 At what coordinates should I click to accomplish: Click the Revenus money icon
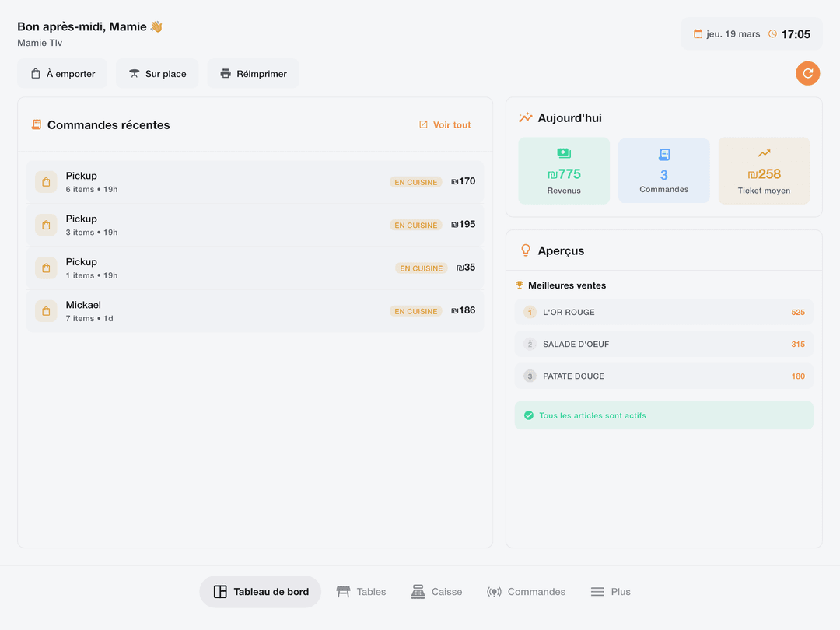[x=564, y=154]
